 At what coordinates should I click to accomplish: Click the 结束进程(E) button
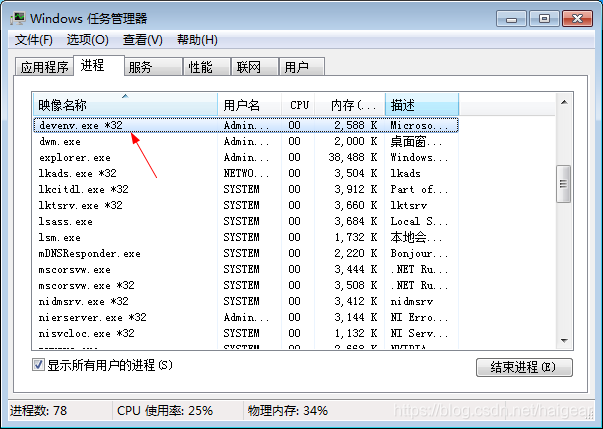[524, 367]
